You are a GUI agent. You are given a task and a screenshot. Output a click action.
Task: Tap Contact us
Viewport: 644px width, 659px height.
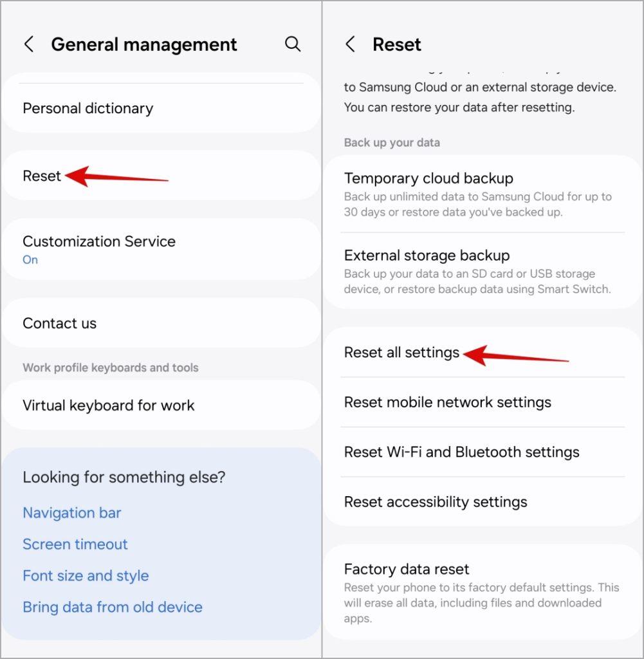click(161, 323)
